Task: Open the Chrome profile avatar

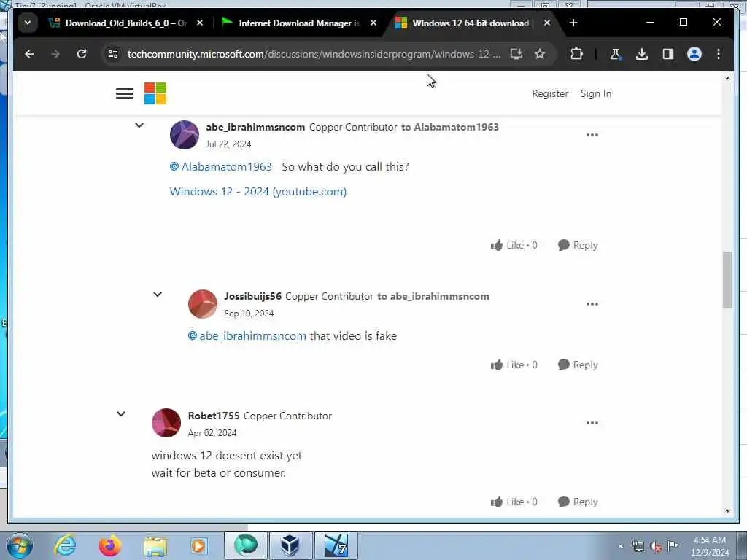Action: tap(694, 54)
